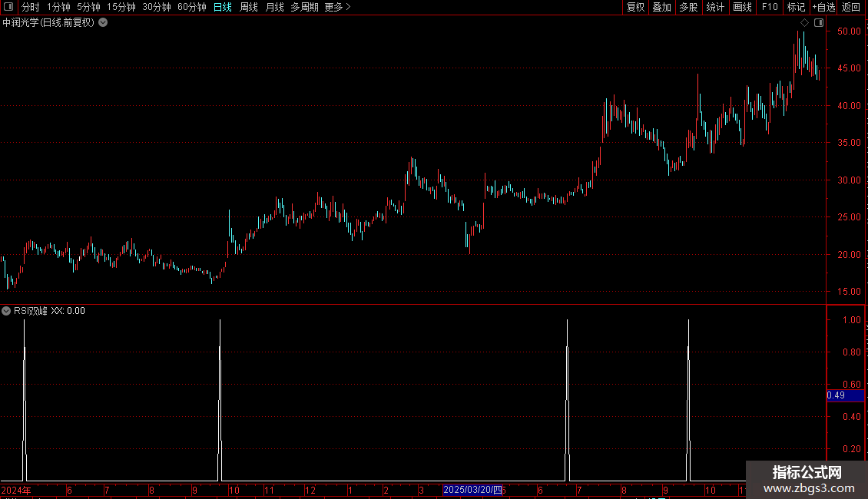Viewport: 868px width, 499px height.
Task: Click the 25.00 price axis label
Action: point(849,216)
